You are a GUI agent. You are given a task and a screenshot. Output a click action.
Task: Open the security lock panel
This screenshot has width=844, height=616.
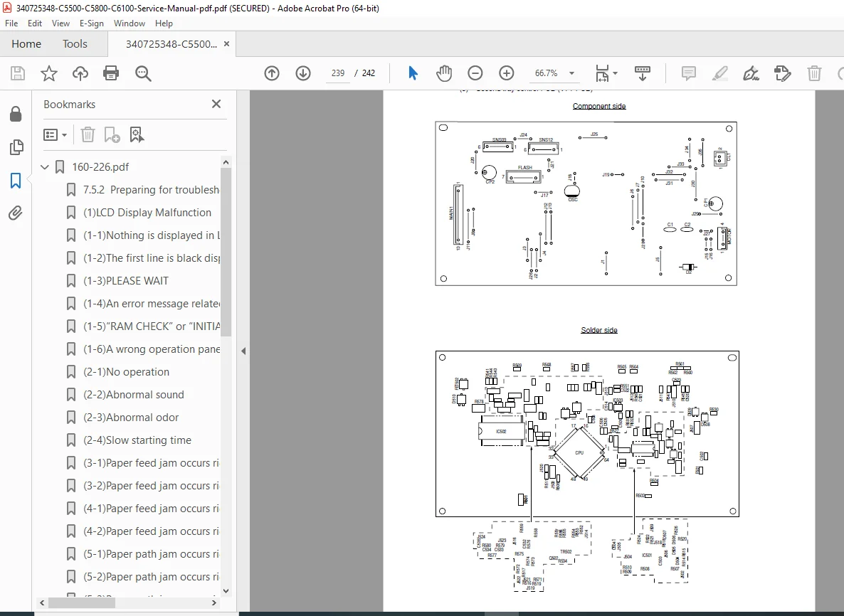(16, 114)
